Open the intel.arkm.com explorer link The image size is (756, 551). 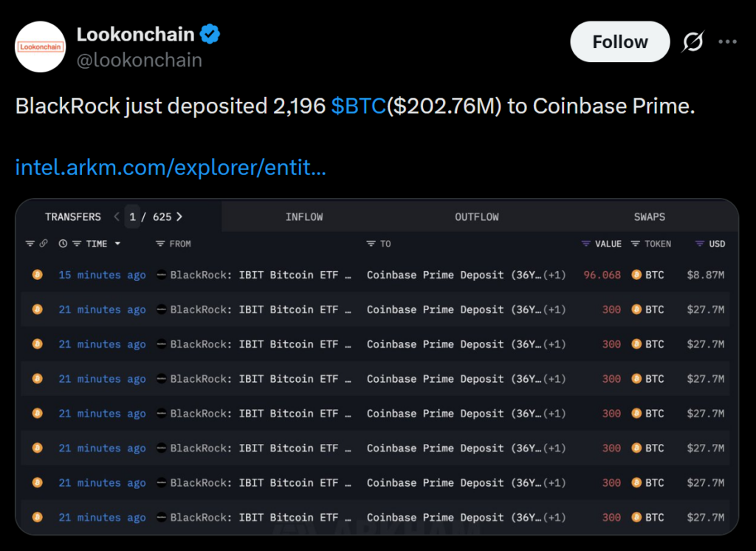point(171,167)
